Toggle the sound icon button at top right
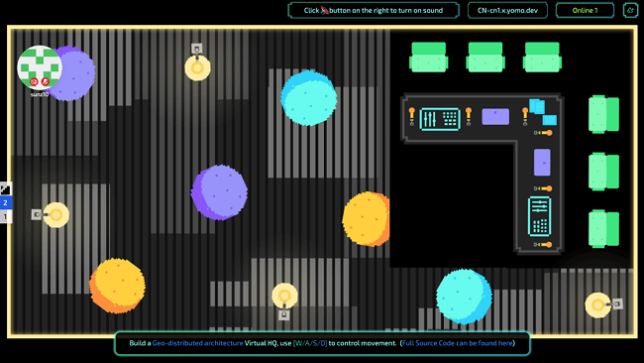The height and width of the screenshot is (363, 644). coord(630,10)
